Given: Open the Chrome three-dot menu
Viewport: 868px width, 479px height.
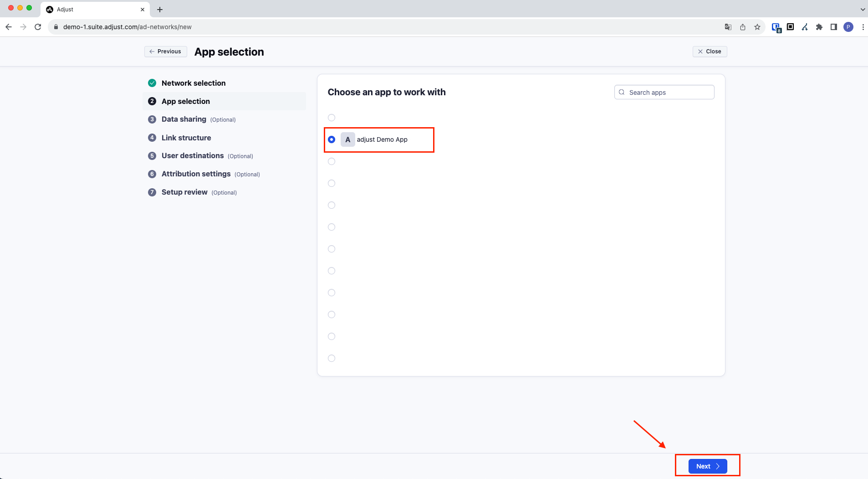Looking at the screenshot, I should pyautogui.click(x=863, y=27).
